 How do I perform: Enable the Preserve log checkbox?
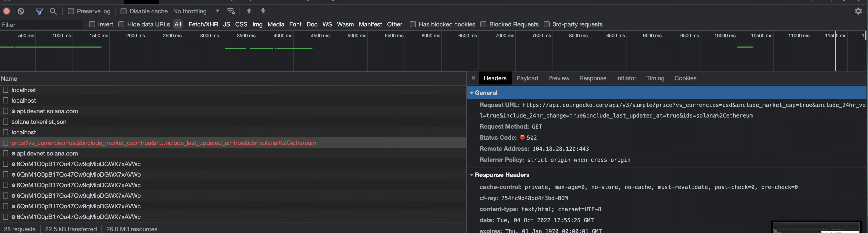point(71,11)
